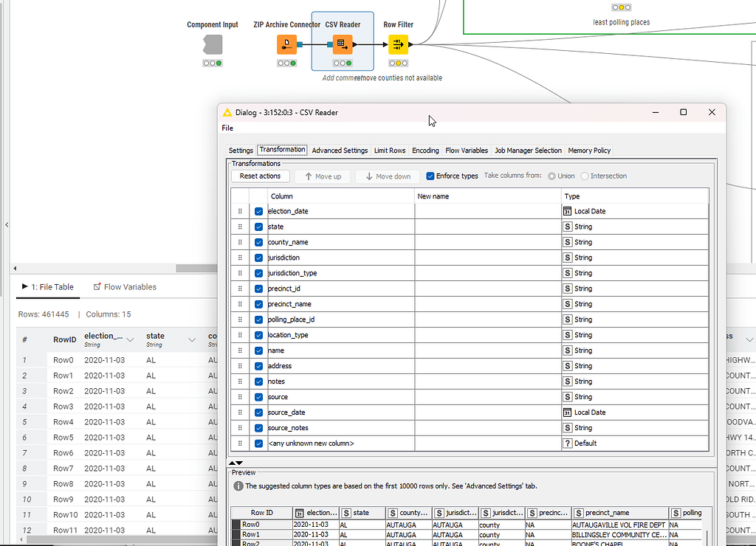
Task: Select the CSV Reader node in the workflow
Action: tap(342, 44)
